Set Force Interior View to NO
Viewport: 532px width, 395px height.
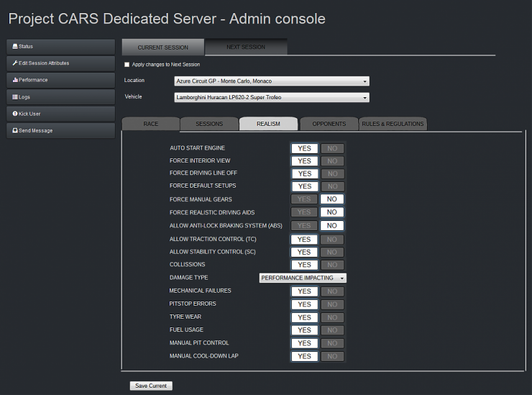tap(332, 161)
